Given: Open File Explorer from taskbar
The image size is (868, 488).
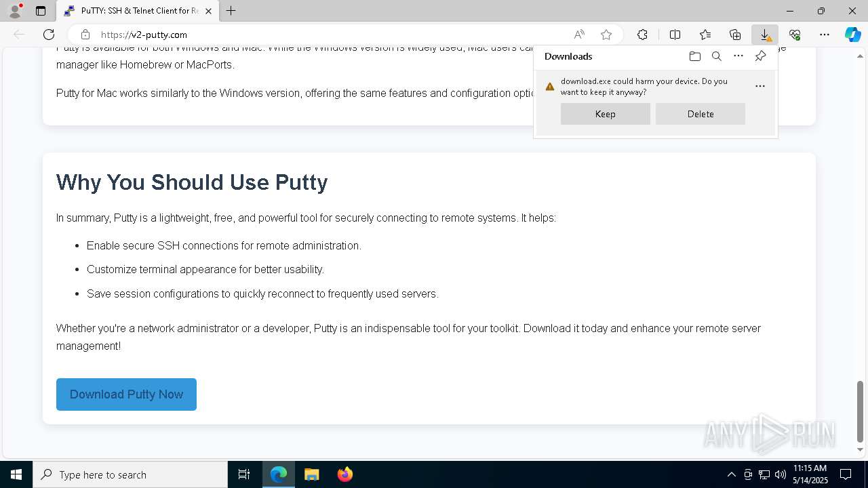Looking at the screenshot, I should (312, 474).
